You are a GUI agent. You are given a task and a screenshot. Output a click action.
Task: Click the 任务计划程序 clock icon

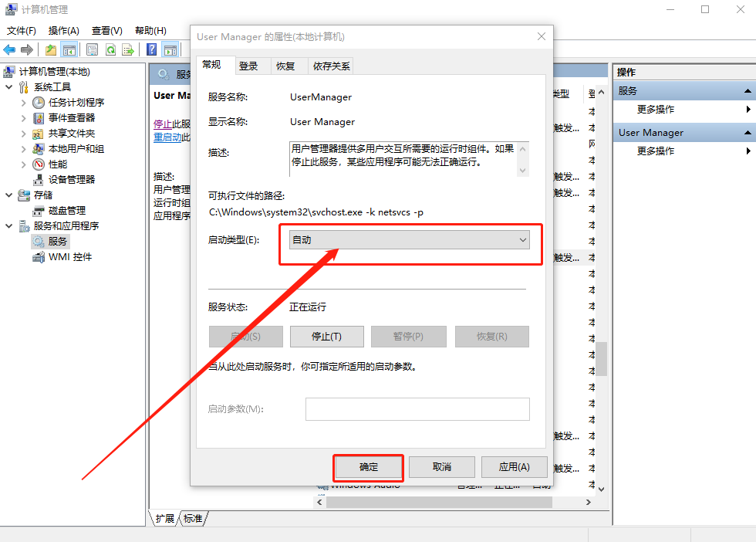click(x=39, y=103)
